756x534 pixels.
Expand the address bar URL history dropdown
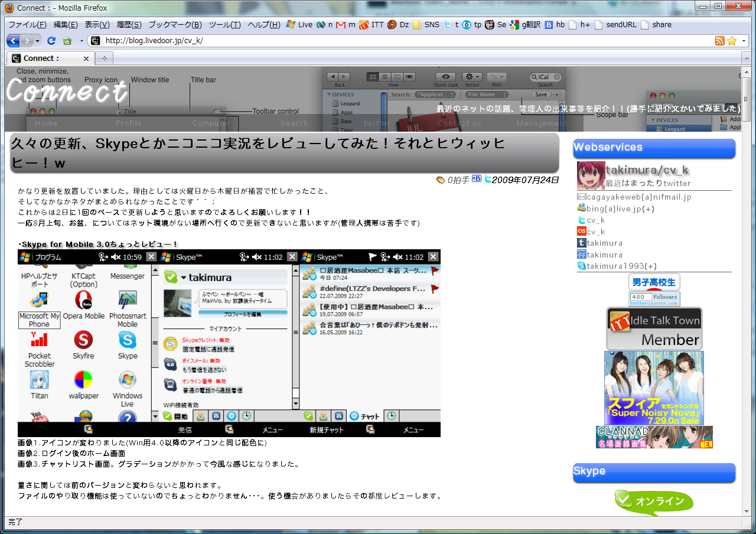744,41
